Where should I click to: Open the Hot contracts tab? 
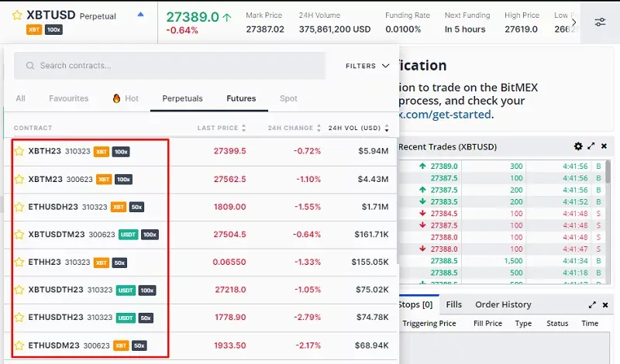[126, 98]
